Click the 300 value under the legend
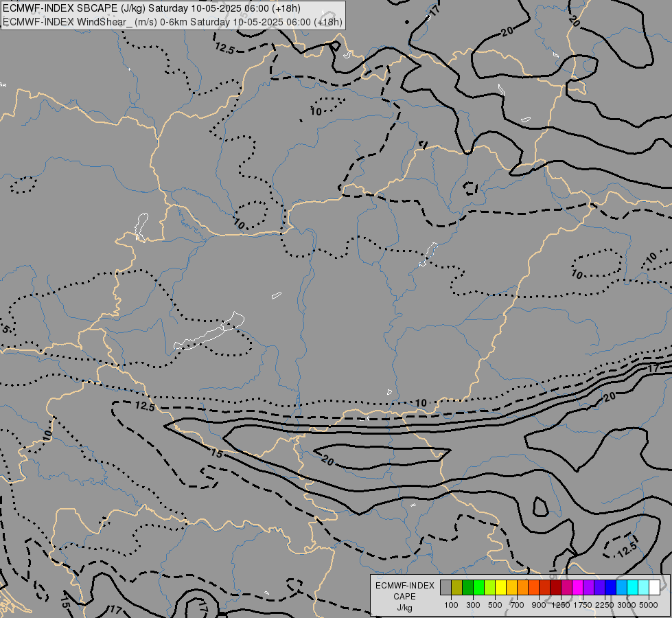 (x=473, y=605)
